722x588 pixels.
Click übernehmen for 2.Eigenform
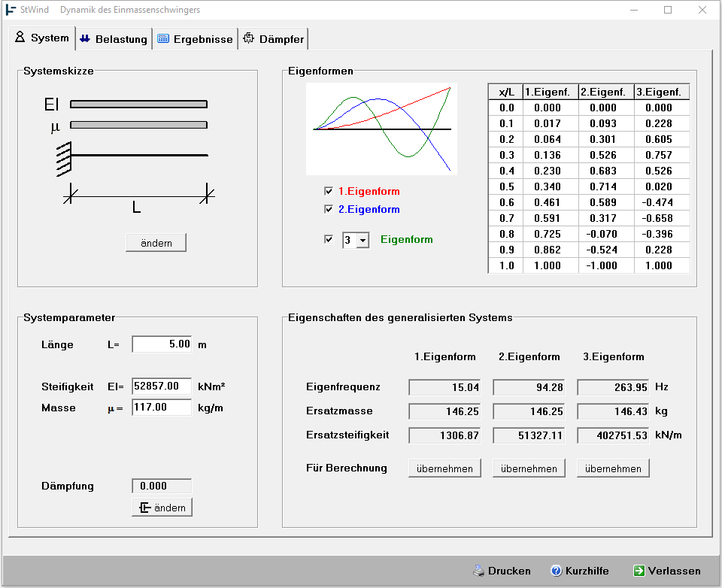click(x=529, y=468)
